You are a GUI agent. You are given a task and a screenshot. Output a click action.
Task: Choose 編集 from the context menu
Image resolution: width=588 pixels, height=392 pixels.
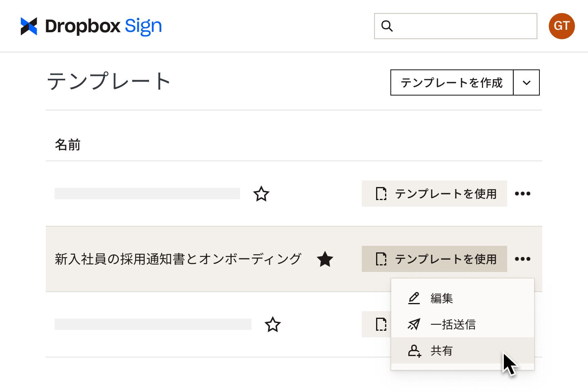(441, 298)
